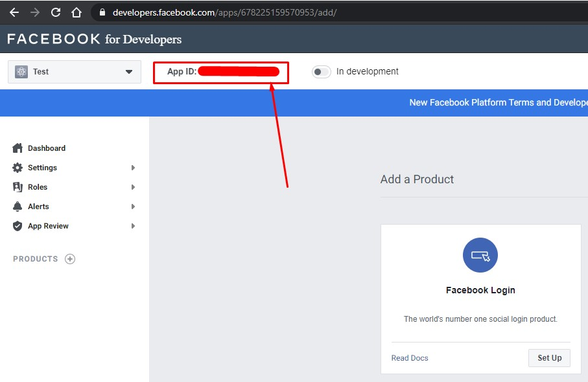Click the App Review shield icon
Screen dimensions: 588x382
coord(18,226)
